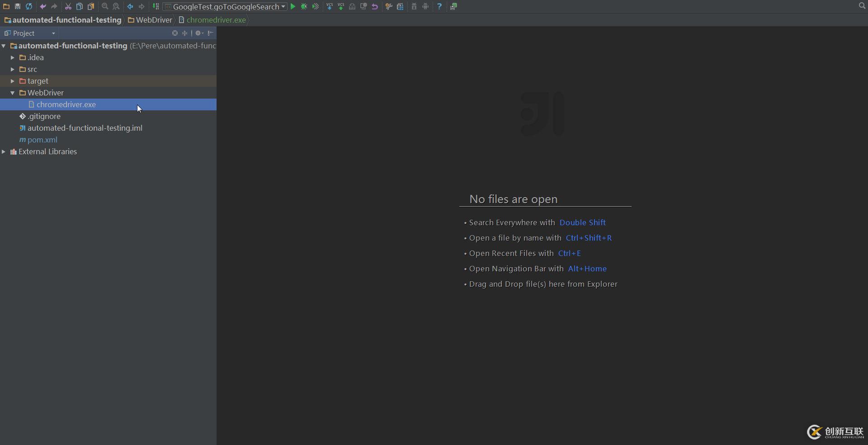Open Settings via the wrench icon
The image size is (868, 445).
389,6
